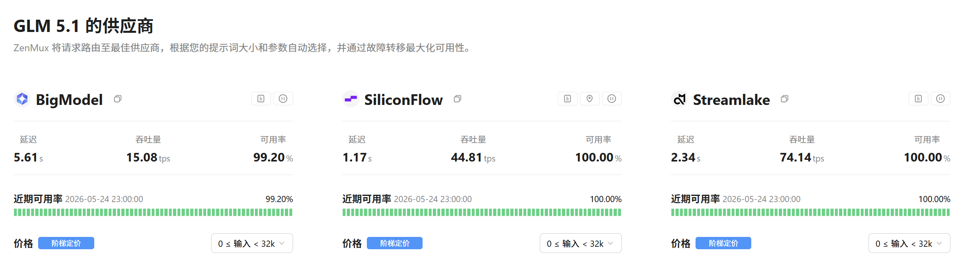Copy the BigModel provider name
The height and width of the screenshot is (257, 980).
tap(118, 99)
